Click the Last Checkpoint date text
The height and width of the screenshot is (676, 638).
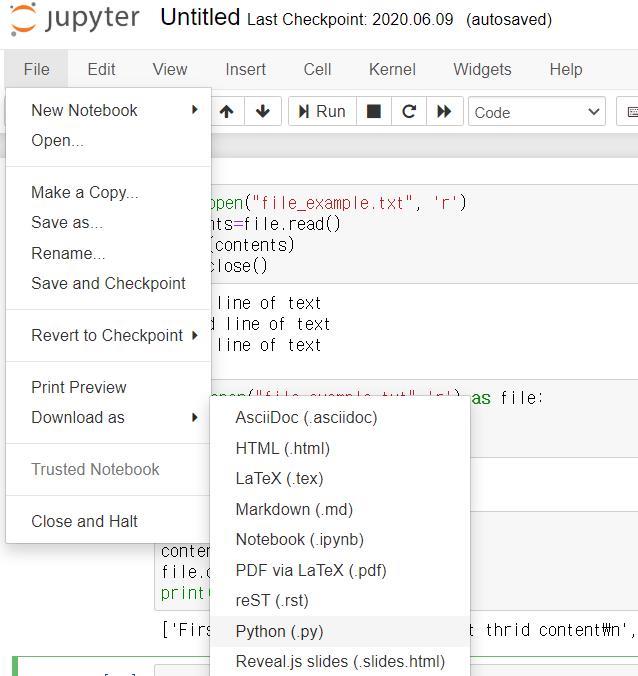350,19
